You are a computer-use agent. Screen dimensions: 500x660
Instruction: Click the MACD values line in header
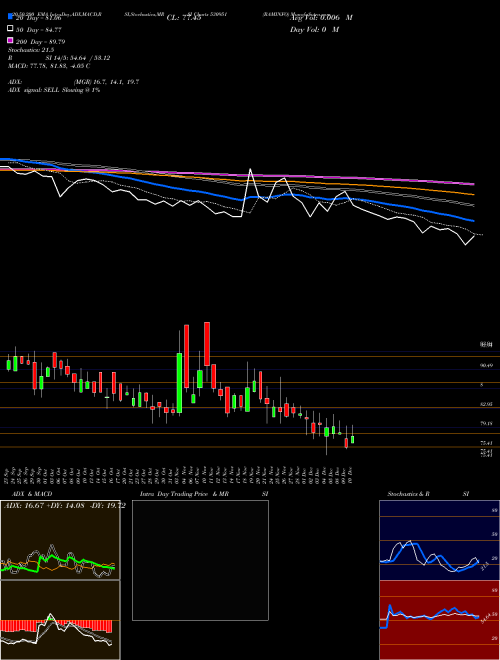pos(49,66)
